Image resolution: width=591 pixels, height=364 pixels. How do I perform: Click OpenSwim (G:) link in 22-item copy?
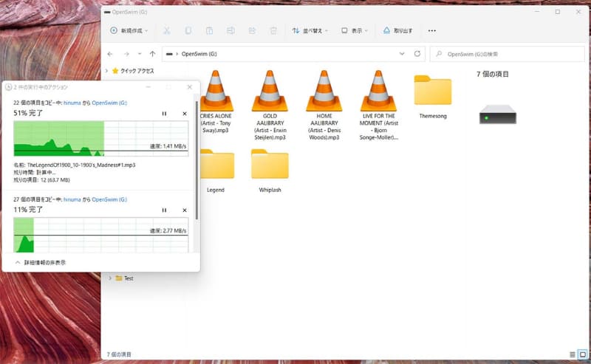pos(109,103)
